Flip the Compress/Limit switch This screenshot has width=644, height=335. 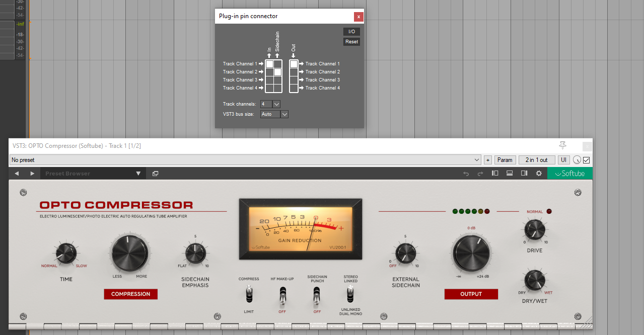click(x=249, y=293)
